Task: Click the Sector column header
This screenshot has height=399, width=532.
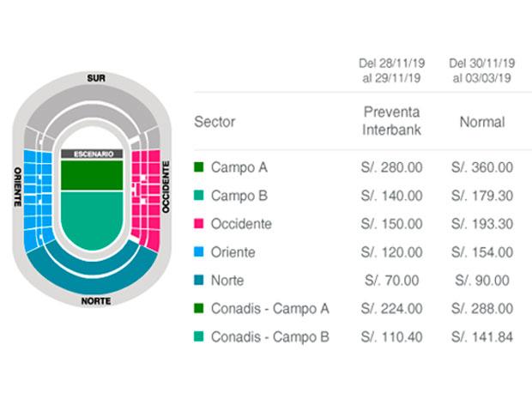Action: (215, 122)
